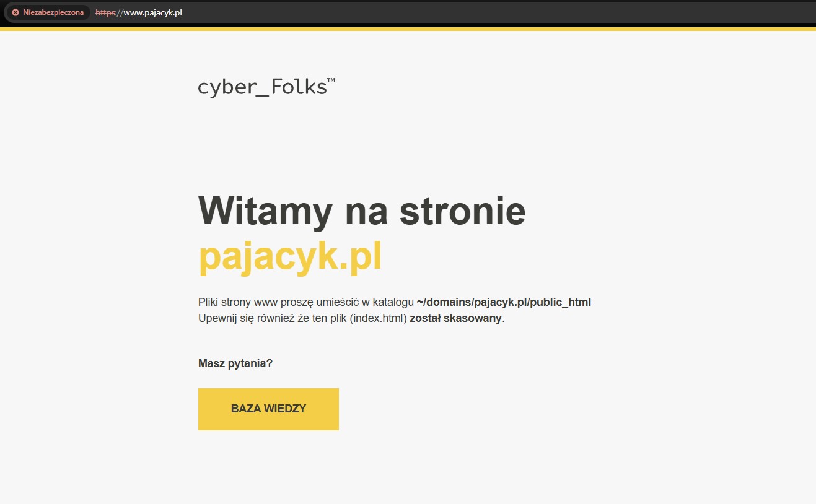816x504 pixels.
Task: Click the red not-secure warning icon
Action: click(x=15, y=12)
